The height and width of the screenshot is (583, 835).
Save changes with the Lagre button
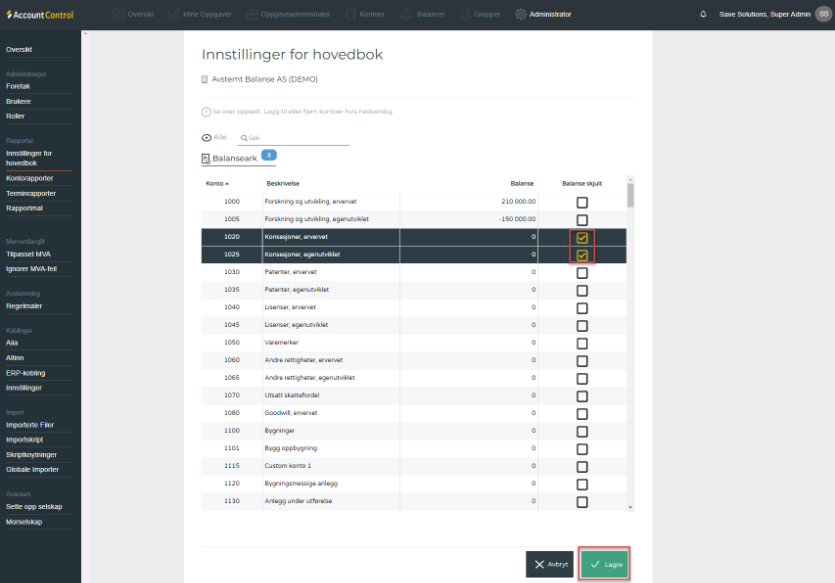pos(605,564)
